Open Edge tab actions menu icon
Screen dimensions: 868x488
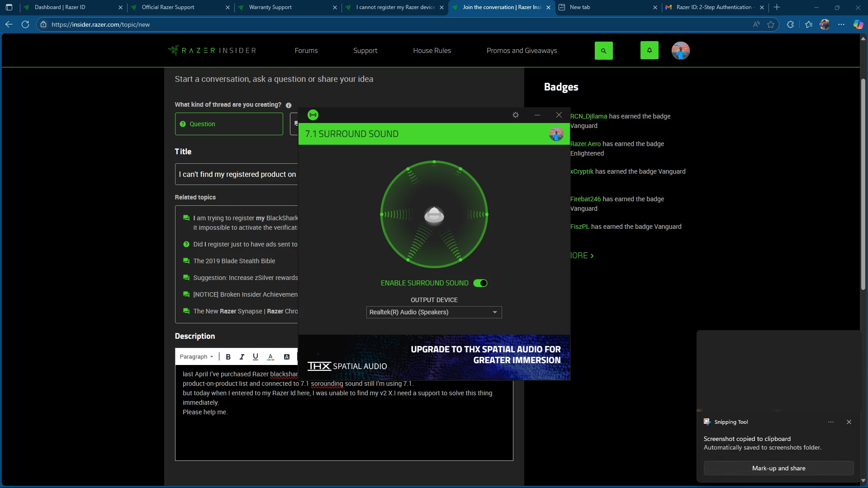[x=9, y=7]
